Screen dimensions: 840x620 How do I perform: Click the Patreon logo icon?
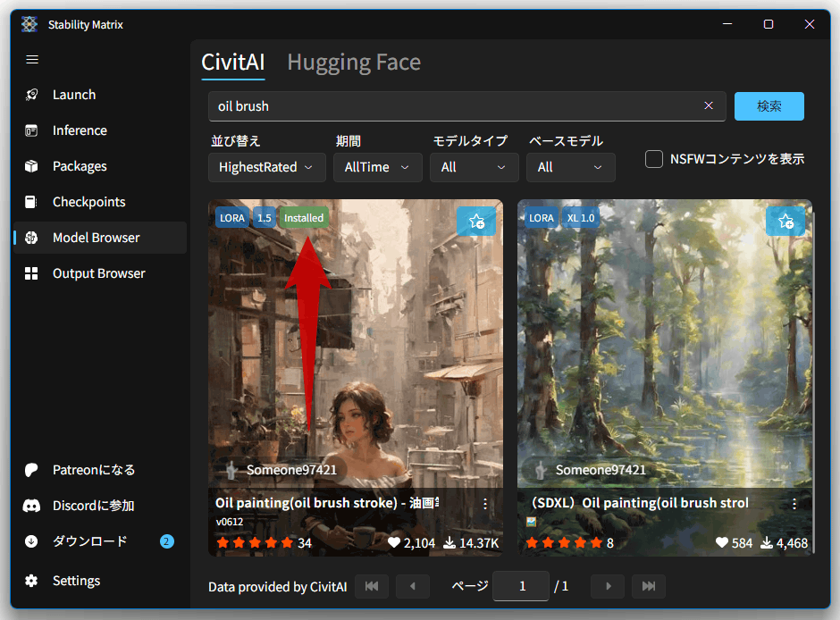(31, 470)
